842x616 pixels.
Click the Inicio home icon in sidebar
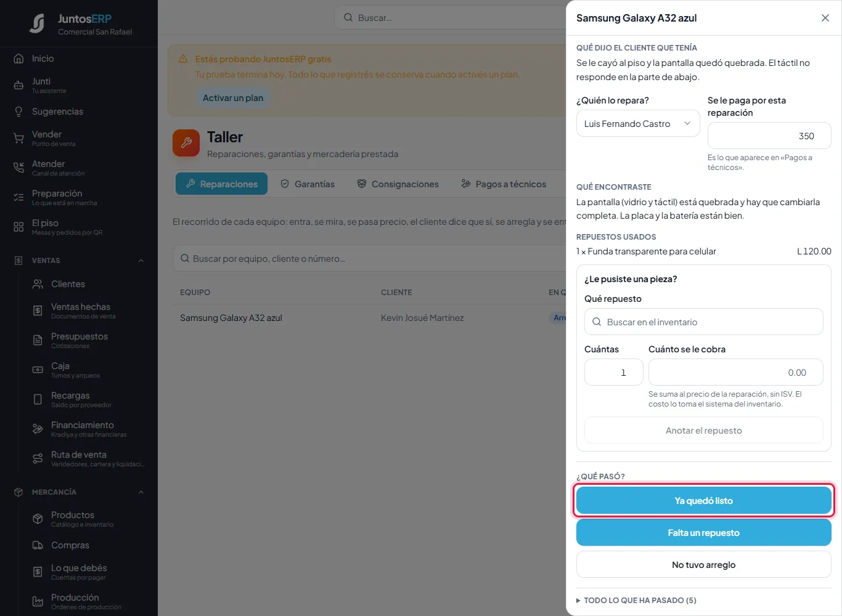click(18, 59)
